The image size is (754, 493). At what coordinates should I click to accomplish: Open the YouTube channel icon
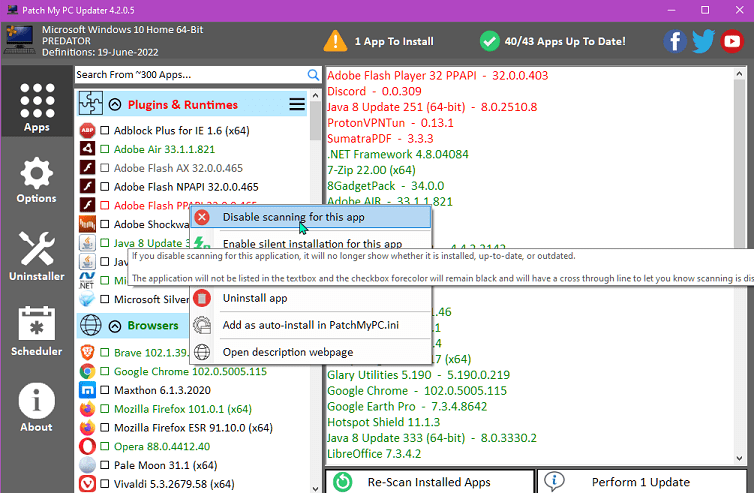coord(732,41)
